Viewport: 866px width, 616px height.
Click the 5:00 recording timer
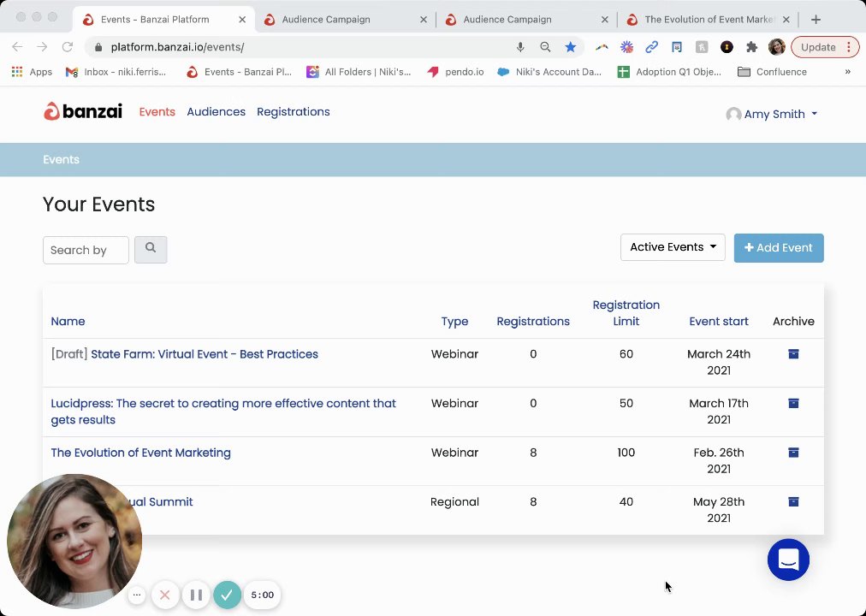tap(263, 595)
